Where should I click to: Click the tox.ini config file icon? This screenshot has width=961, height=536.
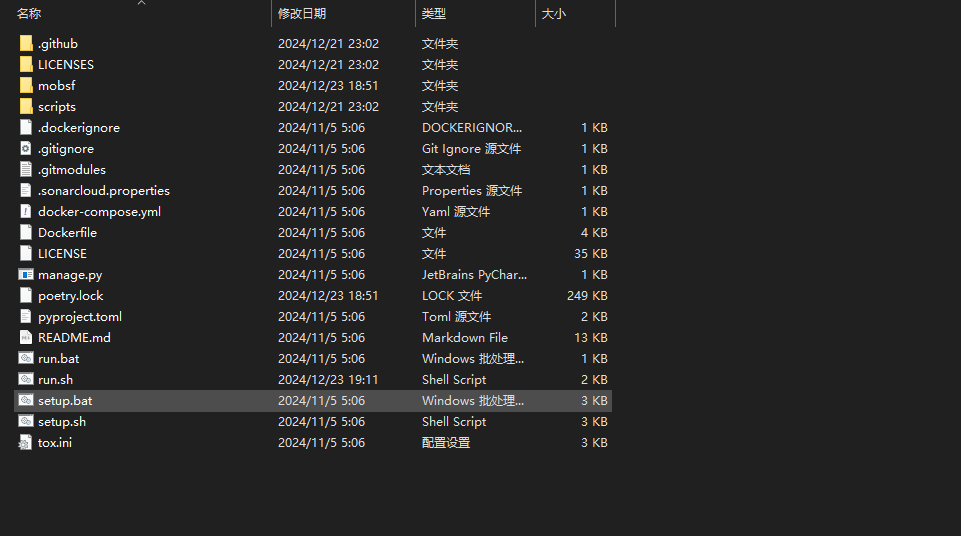26,442
